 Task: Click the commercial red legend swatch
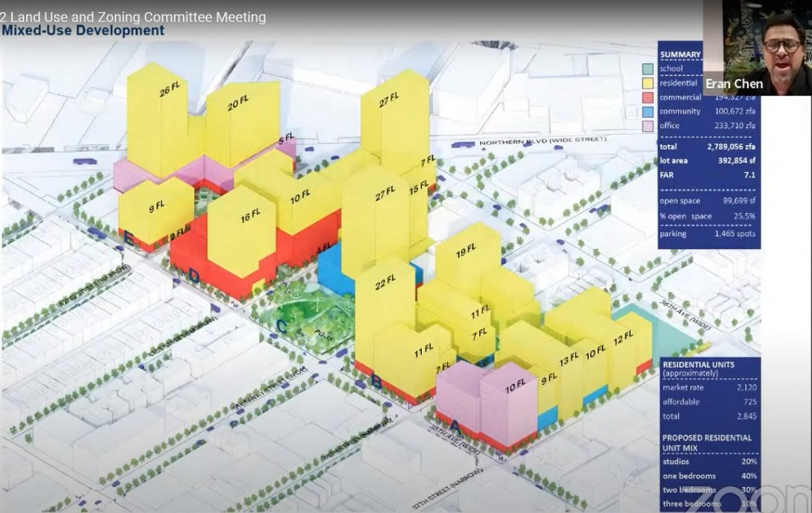pos(647,97)
